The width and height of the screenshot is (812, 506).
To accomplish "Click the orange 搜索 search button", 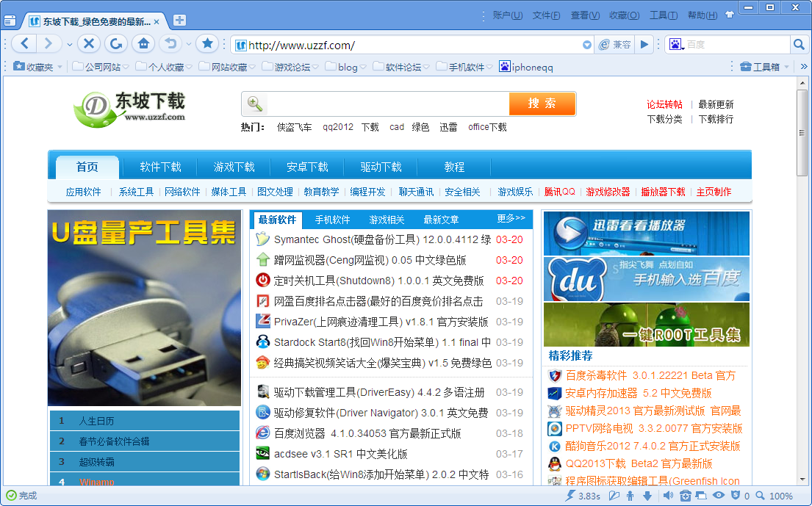I will coord(542,104).
